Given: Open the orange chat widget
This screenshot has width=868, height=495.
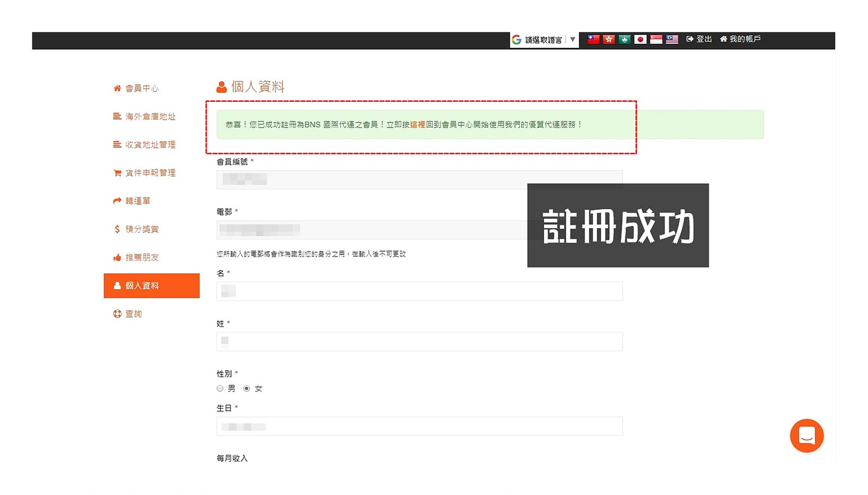Looking at the screenshot, I should coord(806,435).
